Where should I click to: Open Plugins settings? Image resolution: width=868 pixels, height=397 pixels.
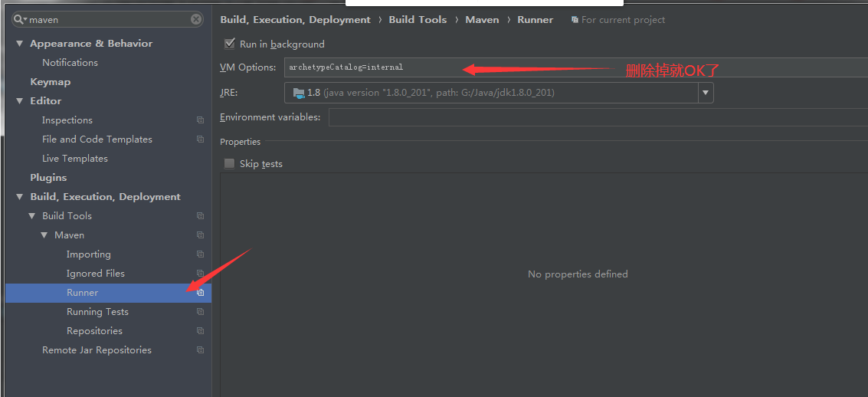[48, 178]
